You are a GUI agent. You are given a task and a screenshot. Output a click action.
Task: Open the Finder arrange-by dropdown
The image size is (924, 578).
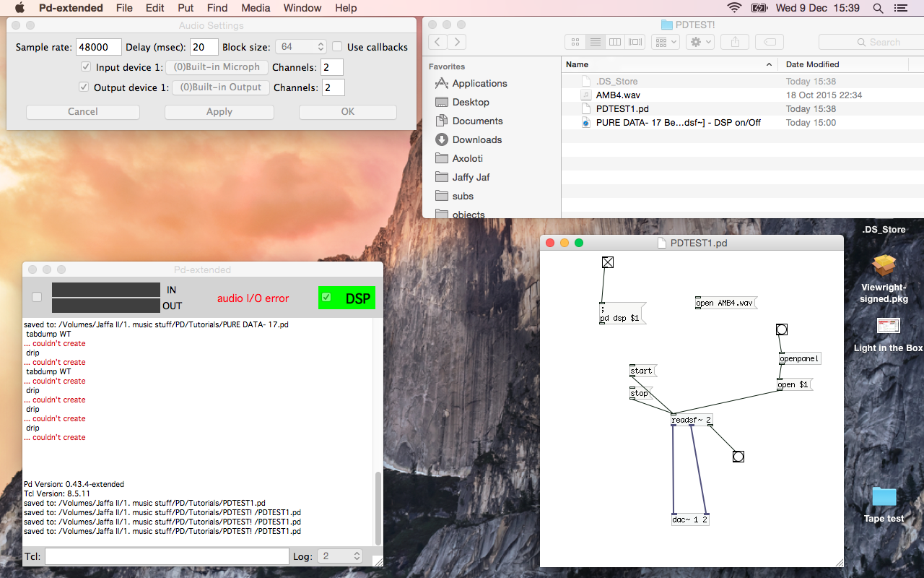coord(665,42)
